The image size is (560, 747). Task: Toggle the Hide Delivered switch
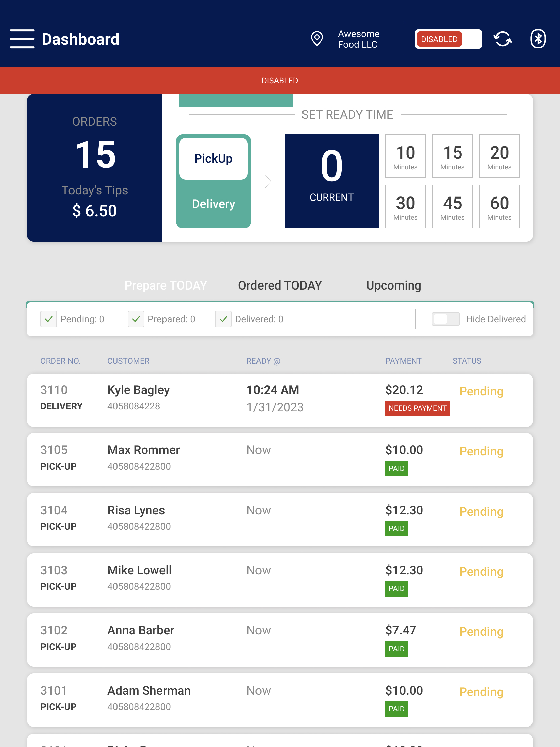point(446,319)
